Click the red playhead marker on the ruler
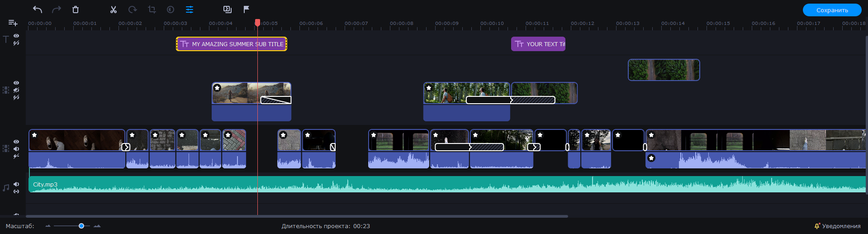Screen dimensions: 868x234 [x=257, y=23]
